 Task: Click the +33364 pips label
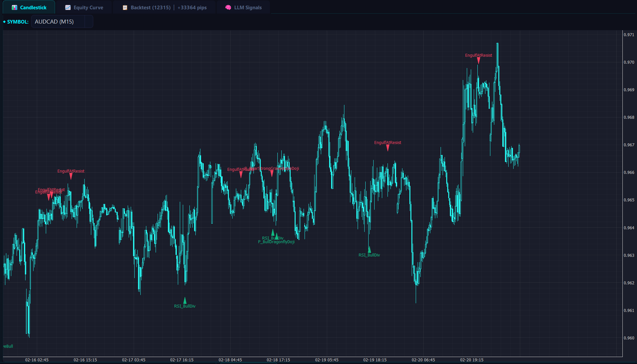(192, 7)
